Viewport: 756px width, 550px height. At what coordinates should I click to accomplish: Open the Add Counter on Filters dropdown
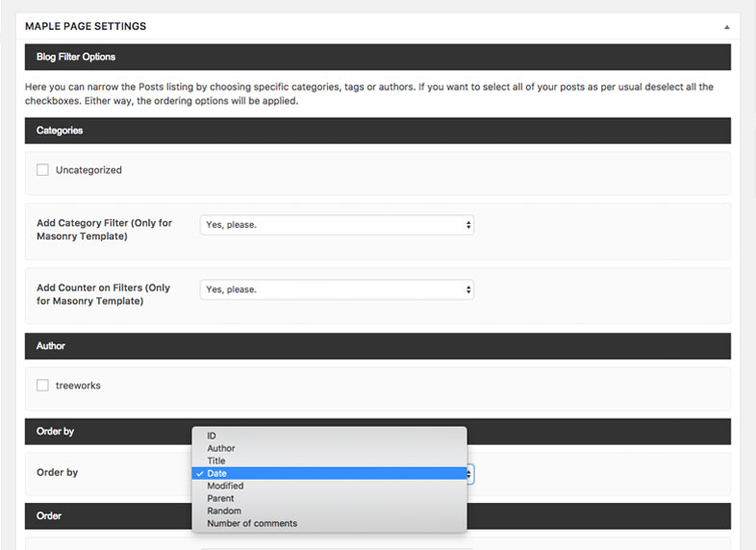[337, 289]
